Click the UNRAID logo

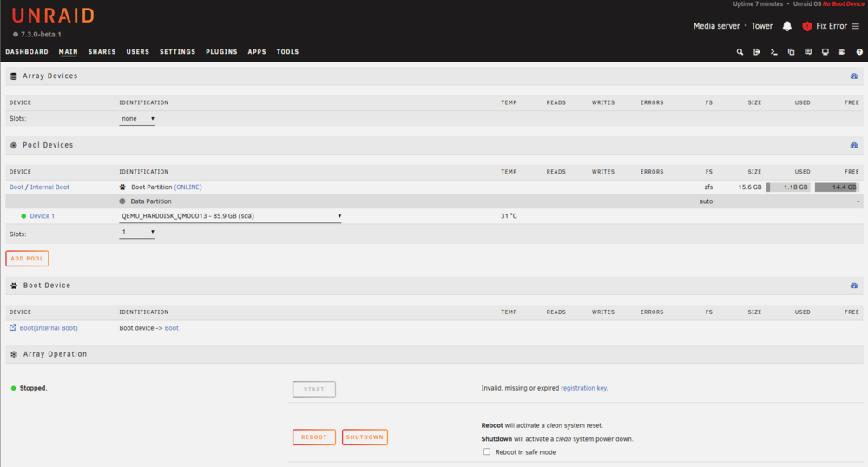click(x=53, y=16)
